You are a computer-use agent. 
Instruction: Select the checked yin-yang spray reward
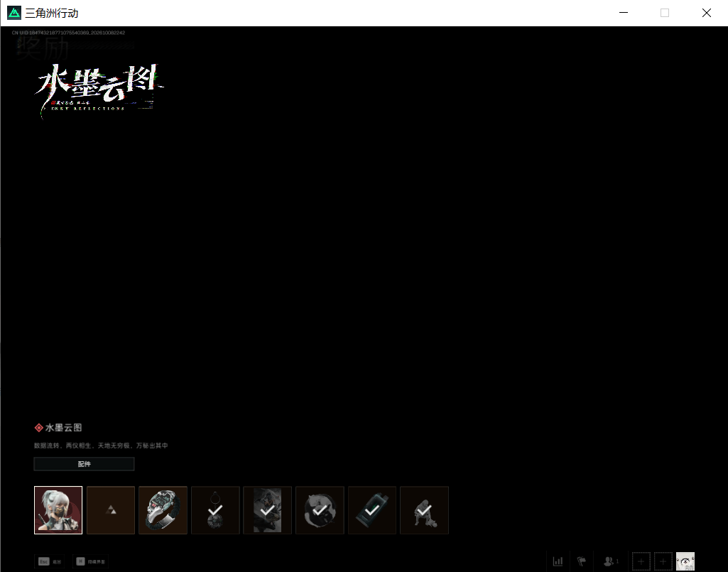(320, 510)
